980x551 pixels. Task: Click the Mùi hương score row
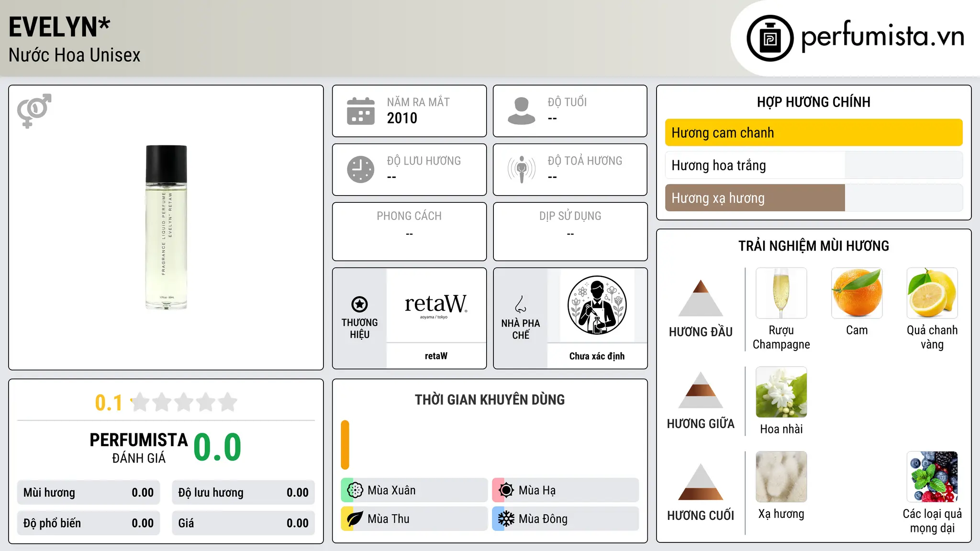tap(89, 493)
